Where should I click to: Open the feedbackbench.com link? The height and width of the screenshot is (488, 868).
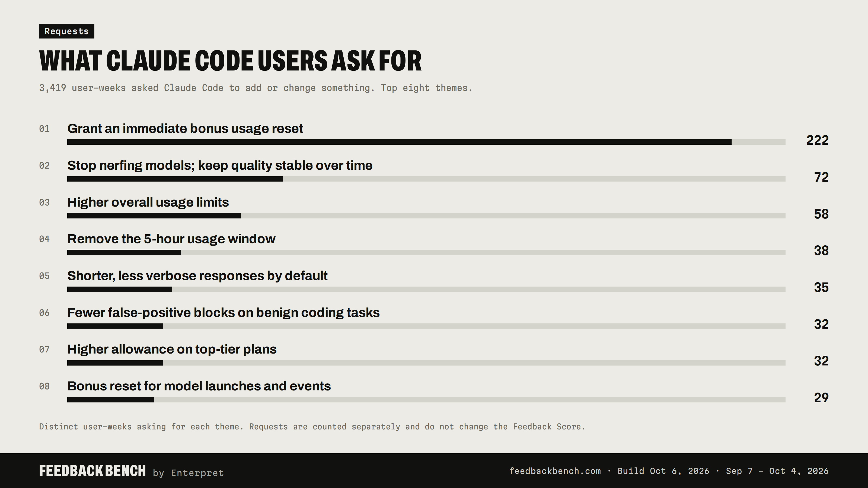click(555, 471)
